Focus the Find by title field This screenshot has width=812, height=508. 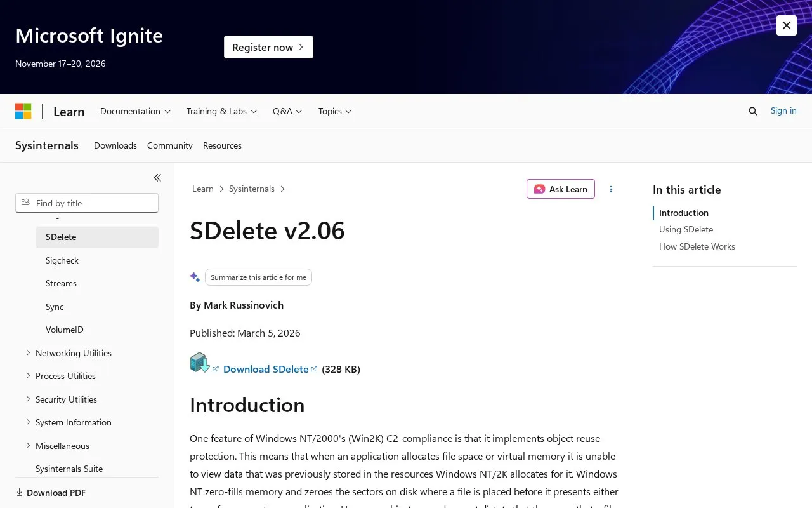coord(87,203)
